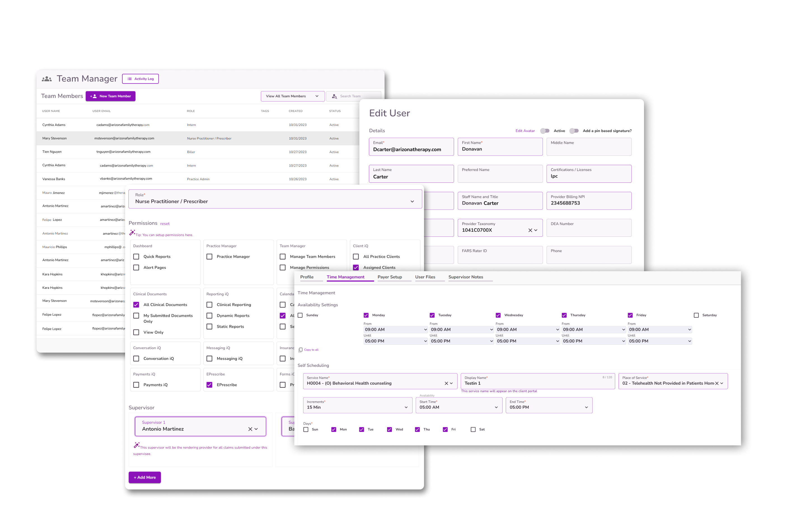Switch to the Payer Setup tab
Image resolution: width=789 pixels, height=532 pixels.
coord(390,277)
